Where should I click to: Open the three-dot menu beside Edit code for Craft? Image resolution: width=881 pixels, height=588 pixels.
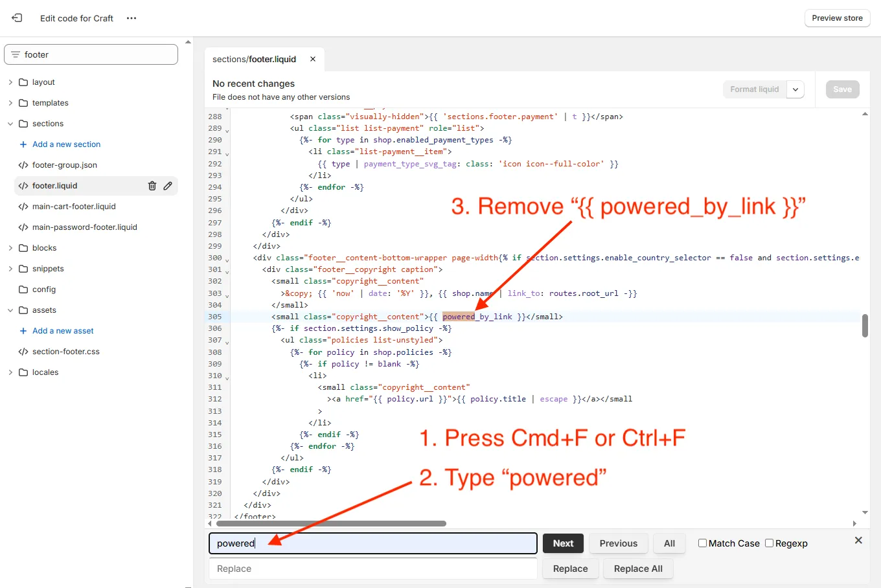(131, 18)
